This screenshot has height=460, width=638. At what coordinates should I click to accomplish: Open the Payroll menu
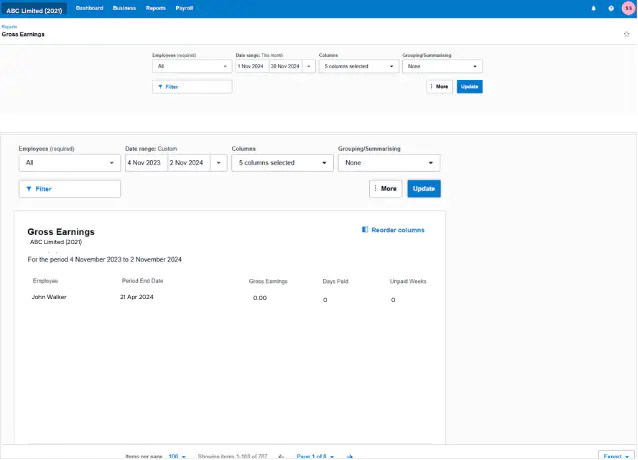tap(184, 8)
